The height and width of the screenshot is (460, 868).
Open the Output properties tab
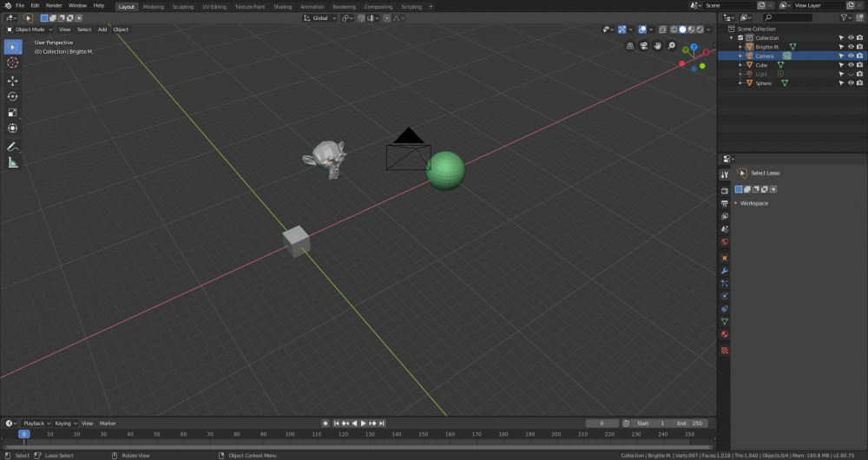[x=725, y=203]
